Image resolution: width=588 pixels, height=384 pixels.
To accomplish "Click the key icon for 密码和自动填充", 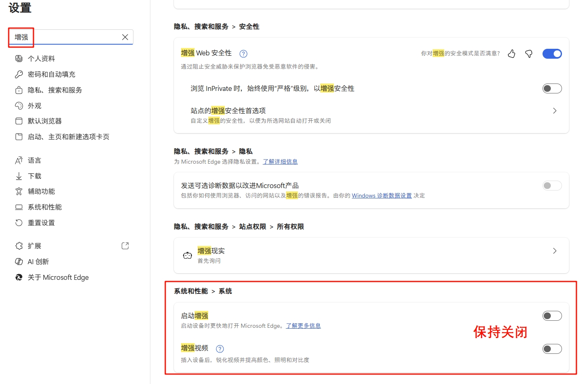I will [x=19, y=74].
